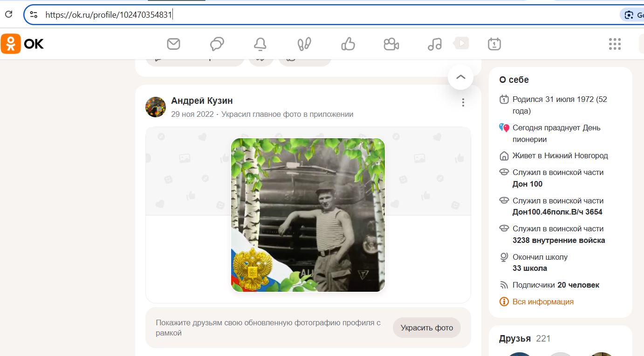Open Андрей Кузин post author name
This screenshot has height=356, width=644.
pos(202,101)
